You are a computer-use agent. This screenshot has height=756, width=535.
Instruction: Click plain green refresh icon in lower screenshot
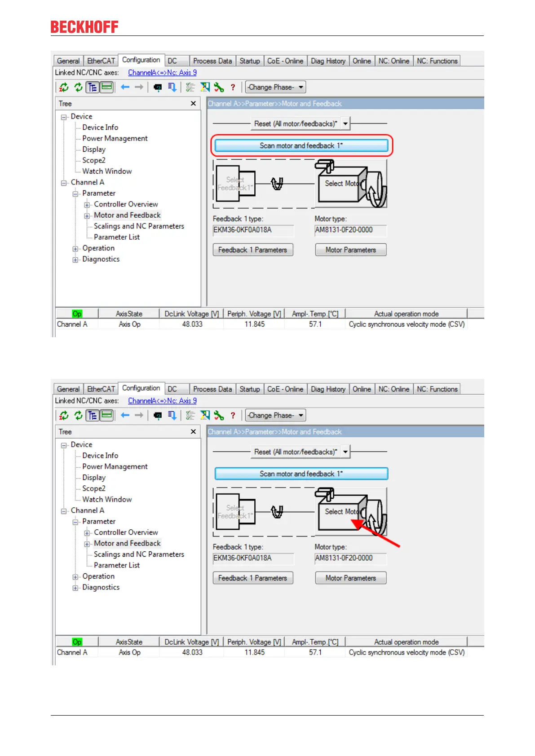[x=79, y=415]
